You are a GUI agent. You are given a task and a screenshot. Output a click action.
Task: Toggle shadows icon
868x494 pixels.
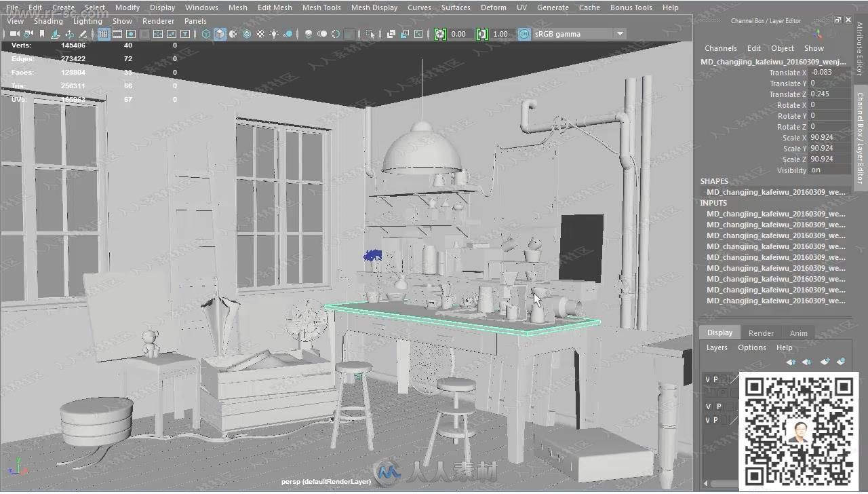point(288,33)
